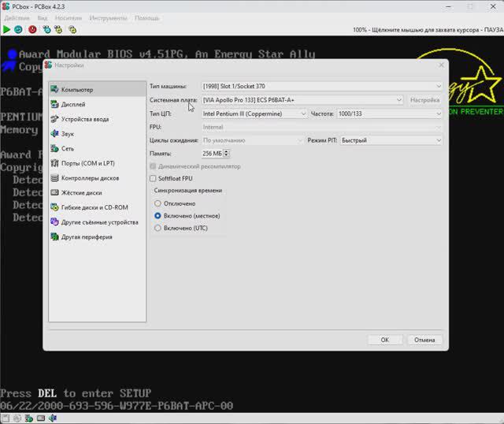504x424 pixels.
Task: Open the Тип ЦП dropdown
Action: click(x=254, y=113)
